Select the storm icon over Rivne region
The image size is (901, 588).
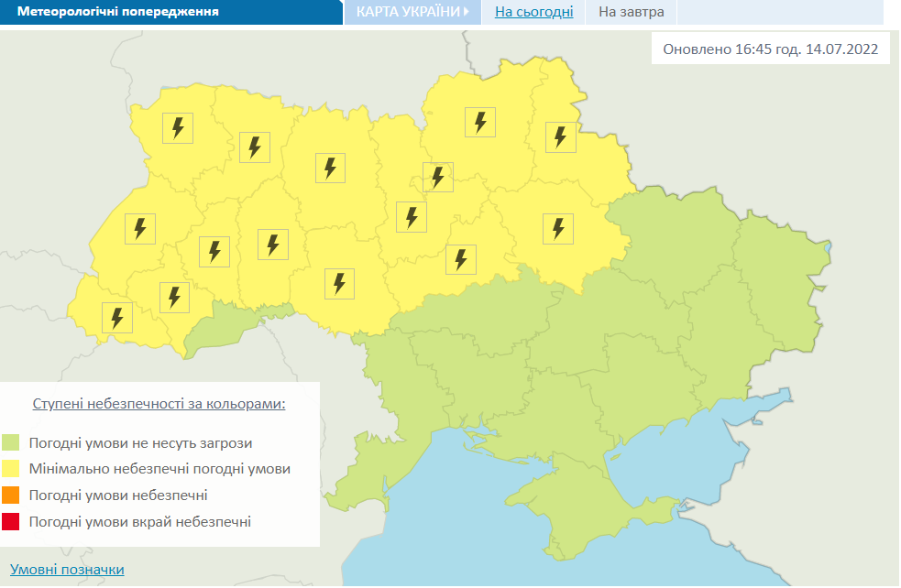click(254, 147)
